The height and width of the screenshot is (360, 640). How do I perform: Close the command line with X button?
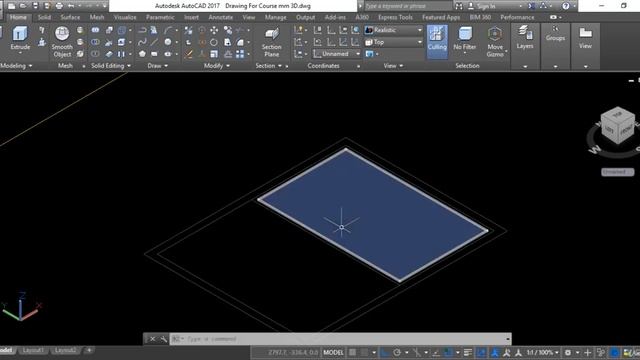[x=152, y=339]
